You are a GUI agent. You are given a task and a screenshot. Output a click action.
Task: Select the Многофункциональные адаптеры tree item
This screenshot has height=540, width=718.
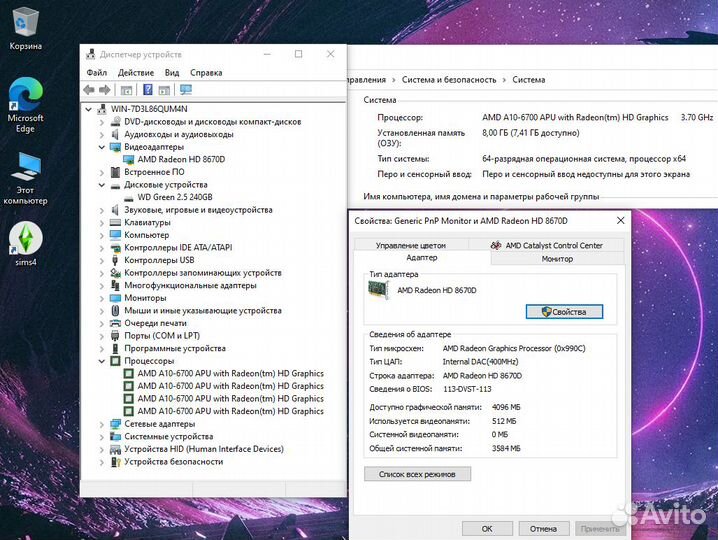(190, 285)
